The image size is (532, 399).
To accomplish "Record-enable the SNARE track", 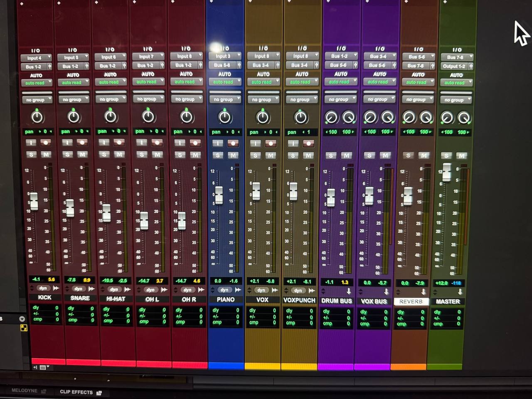I will tap(82, 143).
